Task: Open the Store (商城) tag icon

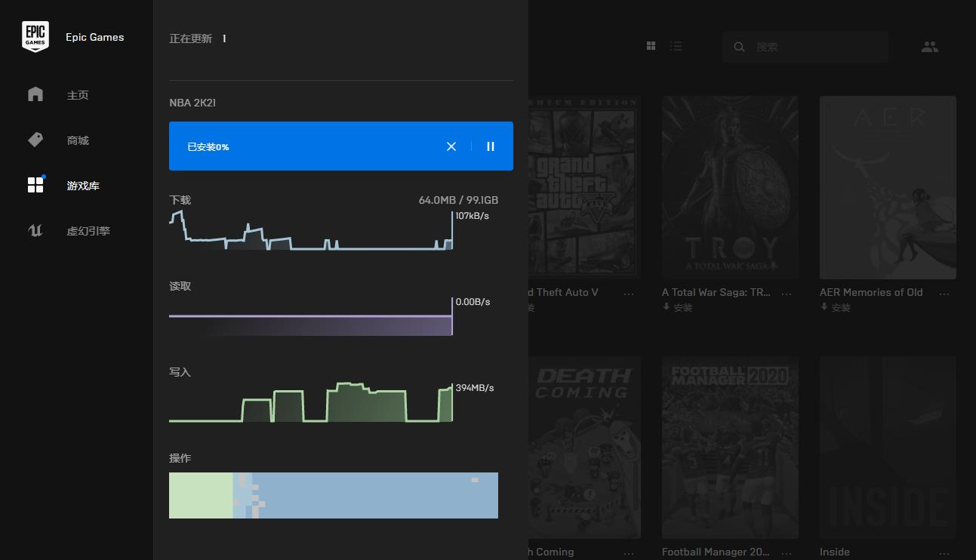Action: 35,140
